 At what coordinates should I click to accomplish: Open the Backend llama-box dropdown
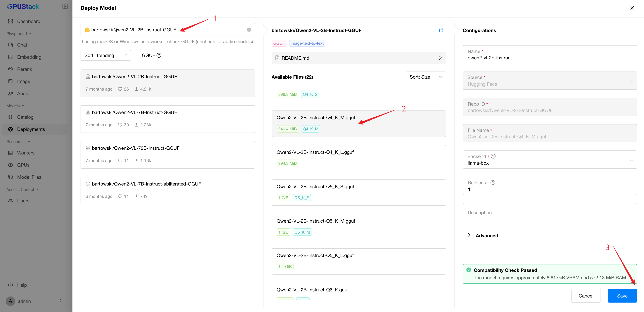(x=549, y=160)
